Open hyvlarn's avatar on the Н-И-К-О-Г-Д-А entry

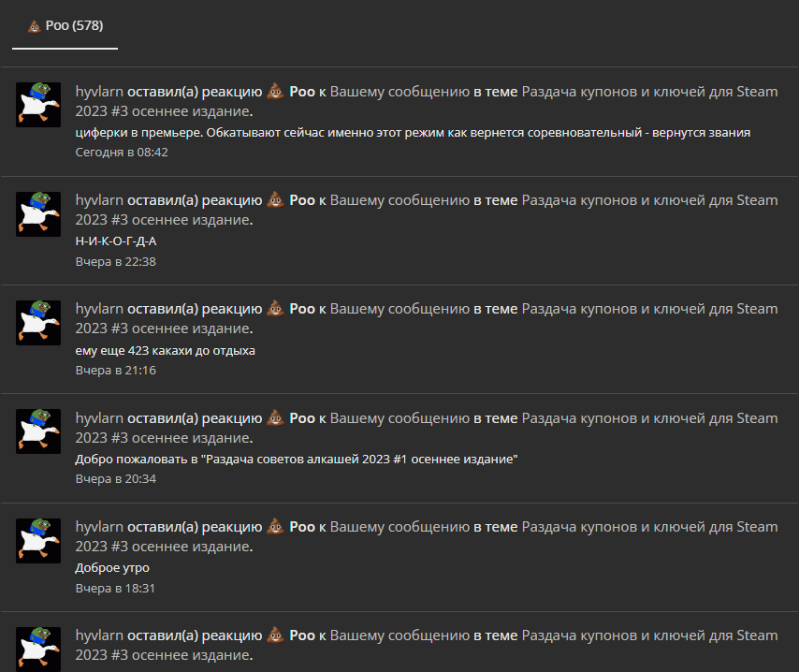38,213
